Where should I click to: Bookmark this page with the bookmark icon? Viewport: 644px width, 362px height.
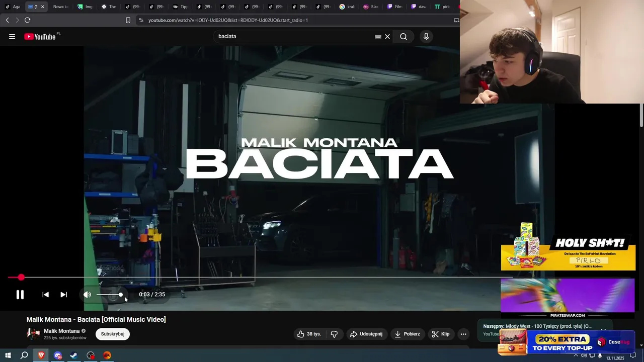tap(128, 20)
